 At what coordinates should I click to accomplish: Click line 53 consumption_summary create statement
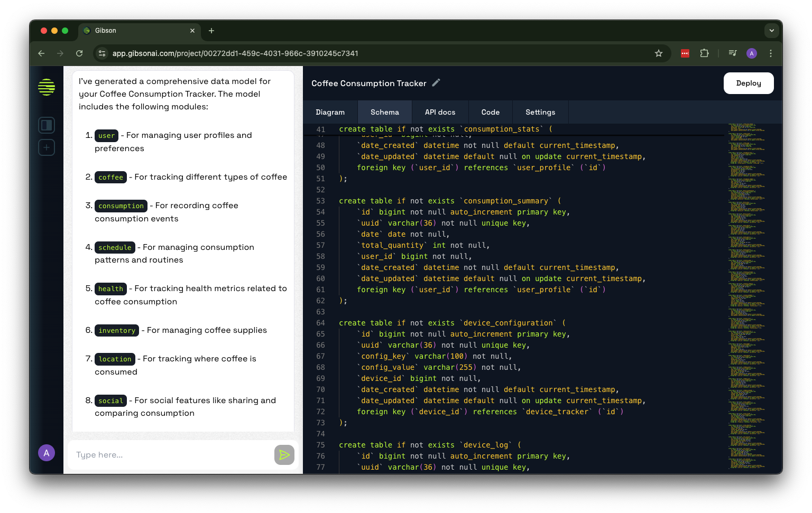tap(450, 201)
